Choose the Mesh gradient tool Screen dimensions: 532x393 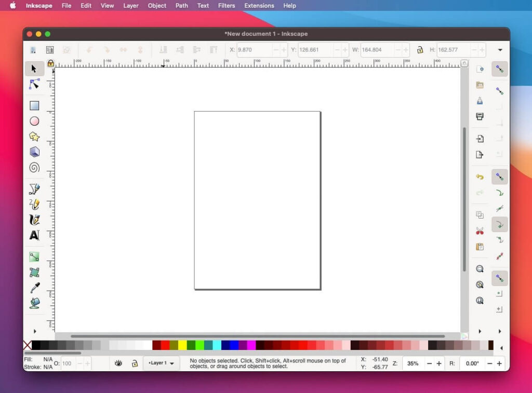pos(34,272)
